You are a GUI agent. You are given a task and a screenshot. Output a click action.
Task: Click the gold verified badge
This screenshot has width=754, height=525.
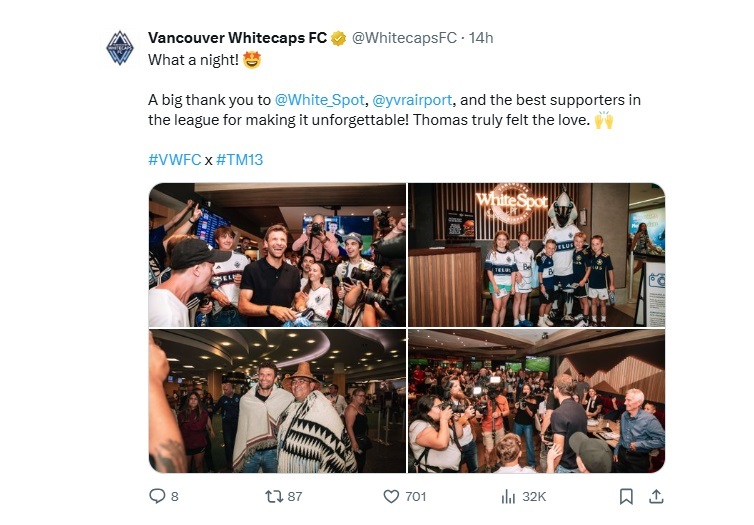339,38
